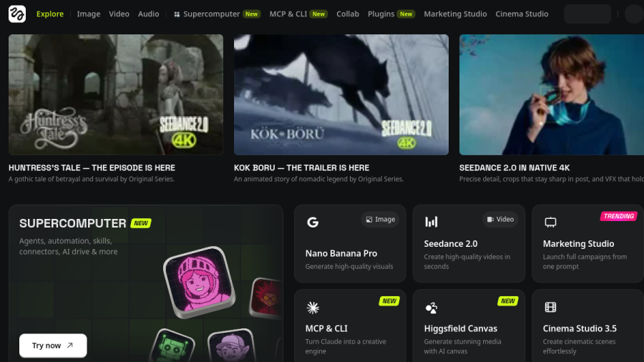Click the starburst icon on MCP & CLI card
The image size is (644, 362).
click(x=313, y=308)
